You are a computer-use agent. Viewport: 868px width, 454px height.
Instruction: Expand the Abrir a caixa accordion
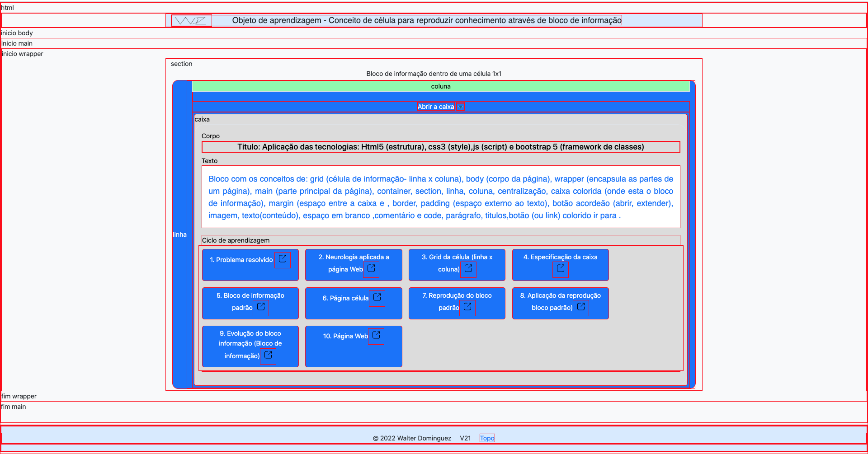435,107
